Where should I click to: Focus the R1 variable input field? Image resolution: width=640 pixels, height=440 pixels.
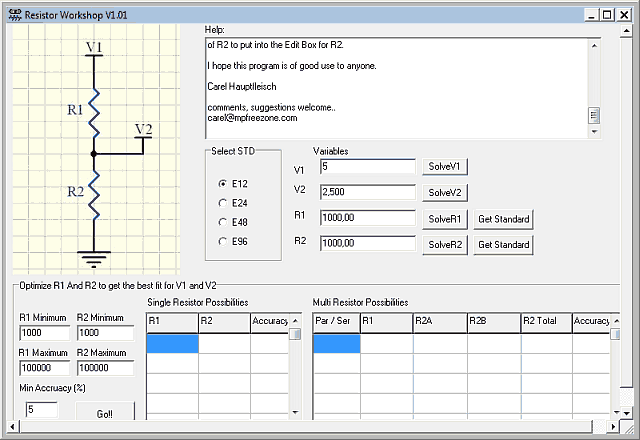pyautogui.click(x=367, y=218)
